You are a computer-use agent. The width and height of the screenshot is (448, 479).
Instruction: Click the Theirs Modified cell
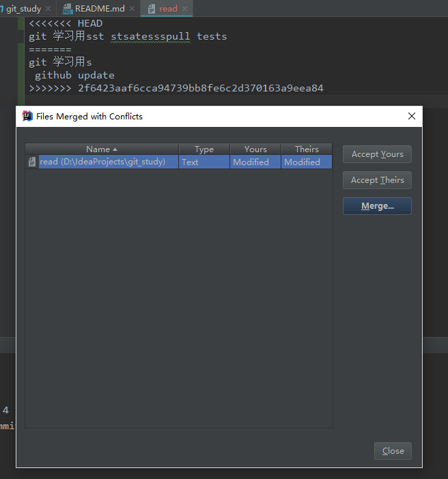(x=307, y=162)
